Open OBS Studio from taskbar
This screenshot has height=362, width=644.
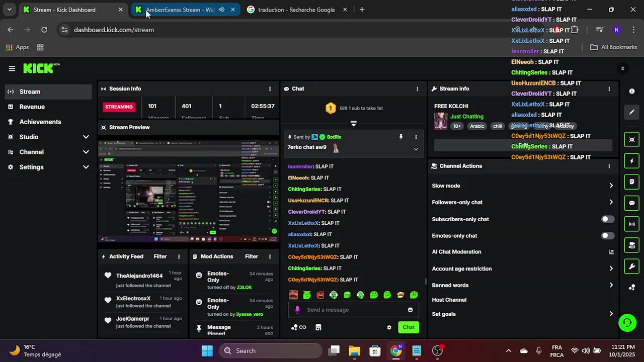(x=438, y=351)
